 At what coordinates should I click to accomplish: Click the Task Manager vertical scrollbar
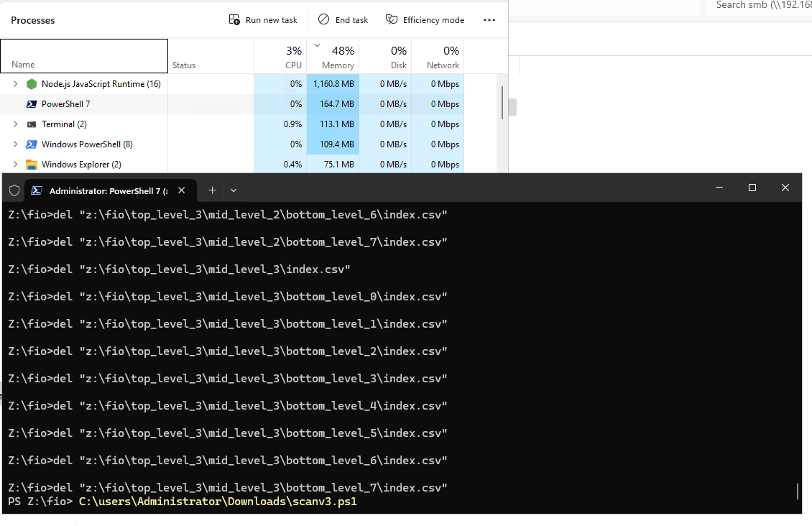pyautogui.click(x=502, y=103)
